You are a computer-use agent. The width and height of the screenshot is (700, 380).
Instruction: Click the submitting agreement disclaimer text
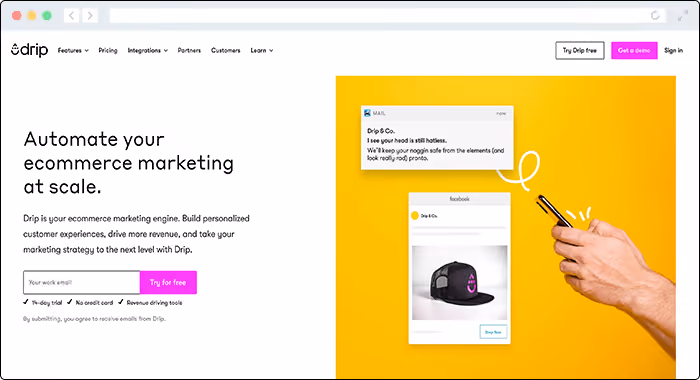click(x=94, y=319)
